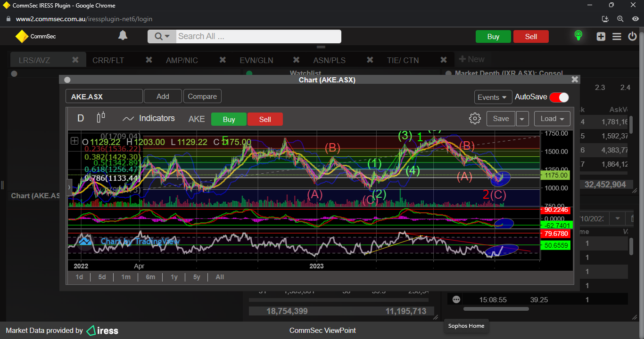Click the Watchlist panel green link circle
This screenshot has height=339, width=644.
(x=249, y=73)
